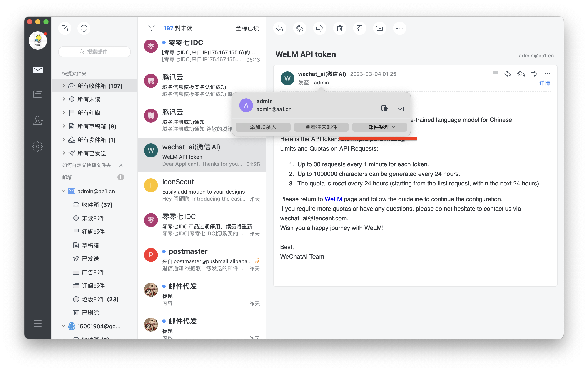Expand the 所有收件箱 (197) folder
The image size is (588, 371).
[64, 85]
